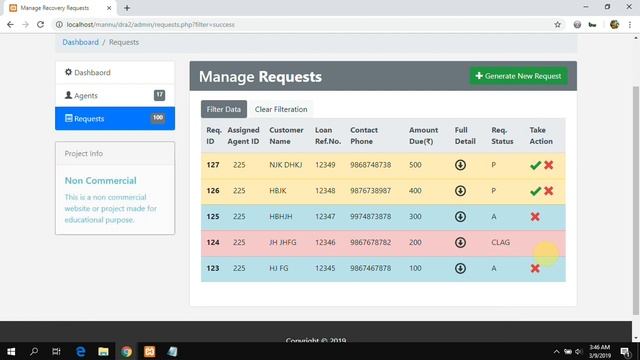Image resolution: width=640 pixels, height=360 pixels.
Task: Click the Req. Status column header
Action: point(502,136)
